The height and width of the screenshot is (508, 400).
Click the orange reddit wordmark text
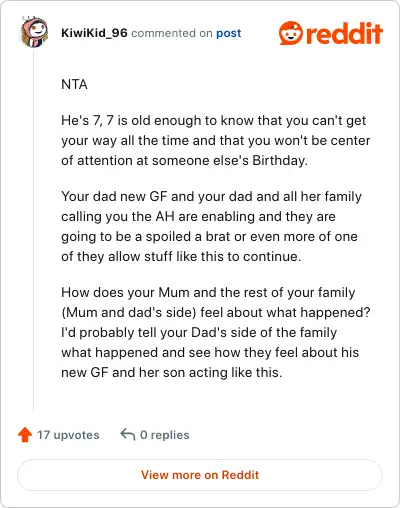(x=344, y=33)
